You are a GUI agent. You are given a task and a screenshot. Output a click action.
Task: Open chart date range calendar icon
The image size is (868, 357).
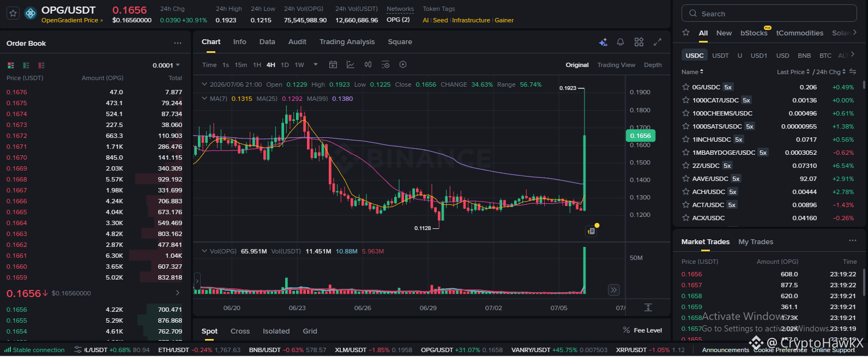click(x=333, y=65)
